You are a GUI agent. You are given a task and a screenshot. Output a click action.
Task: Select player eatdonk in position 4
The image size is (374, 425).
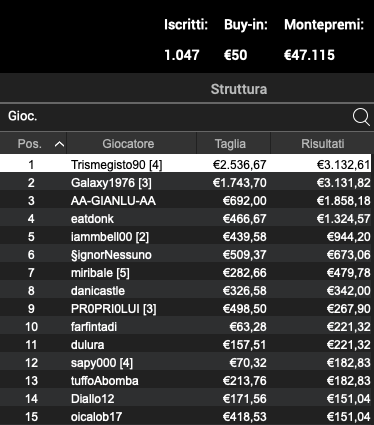point(185,219)
